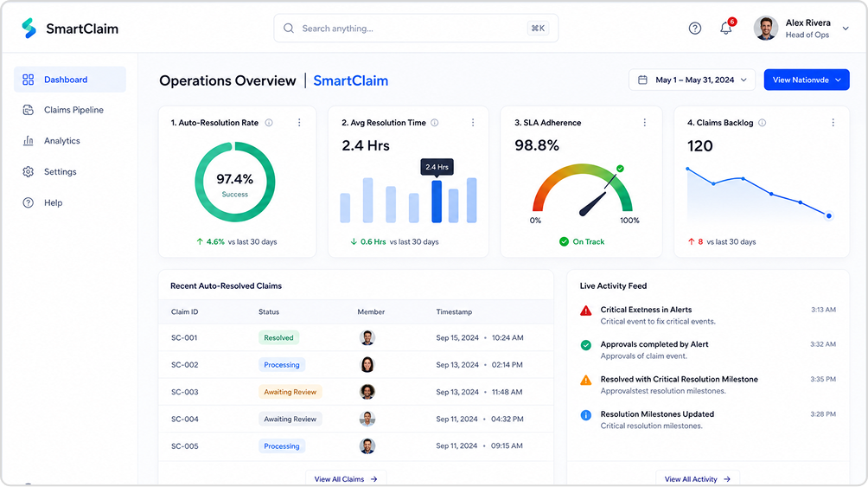
Task: Click View All Claims link
Action: (x=346, y=479)
